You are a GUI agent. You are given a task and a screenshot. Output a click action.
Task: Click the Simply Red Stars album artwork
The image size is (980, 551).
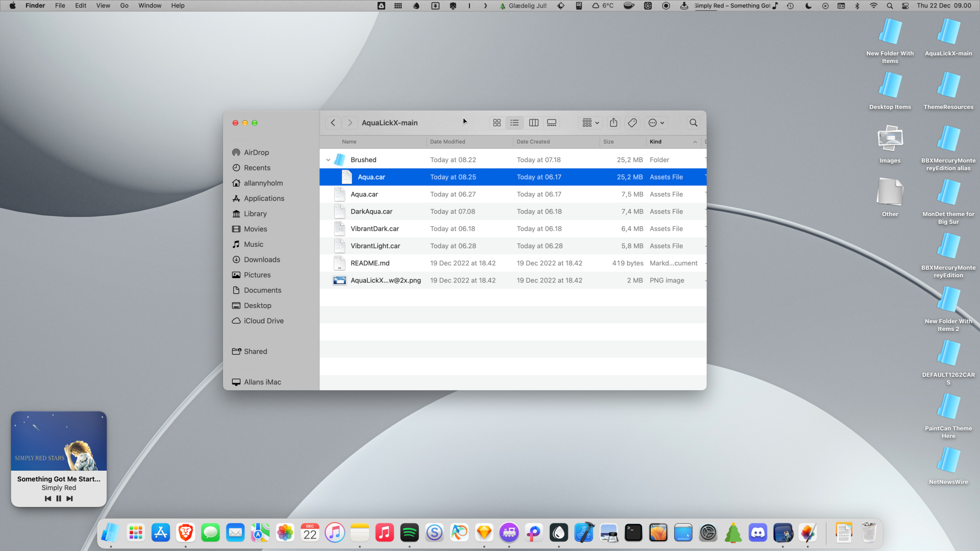(59, 441)
